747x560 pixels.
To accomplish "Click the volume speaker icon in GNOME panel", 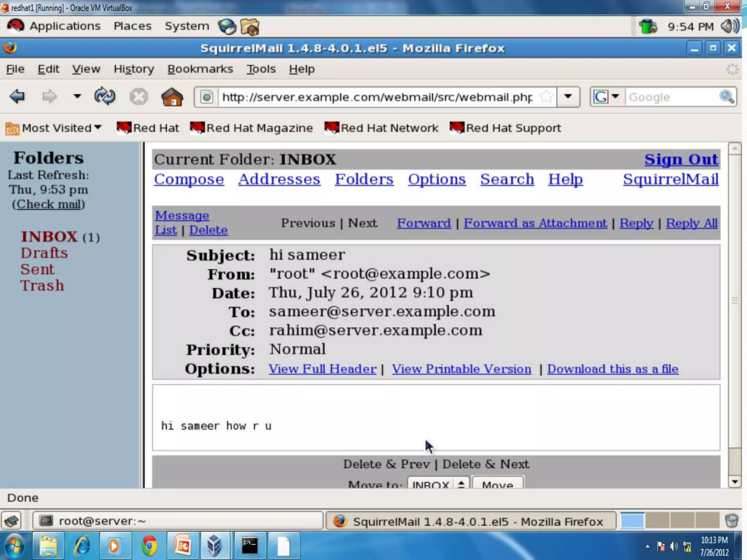I will pyautogui.click(x=729, y=26).
